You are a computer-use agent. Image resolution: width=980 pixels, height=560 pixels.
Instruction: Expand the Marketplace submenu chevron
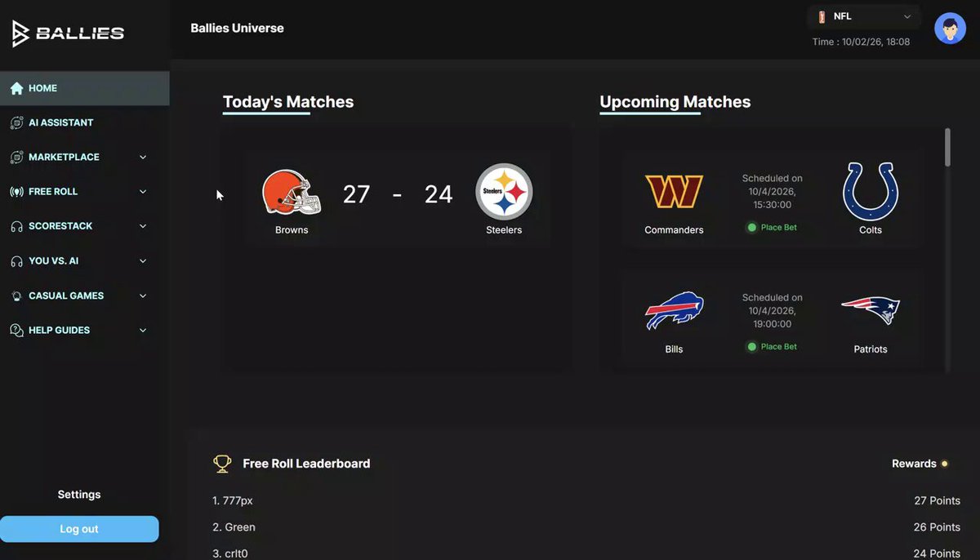[x=143, y=158]
